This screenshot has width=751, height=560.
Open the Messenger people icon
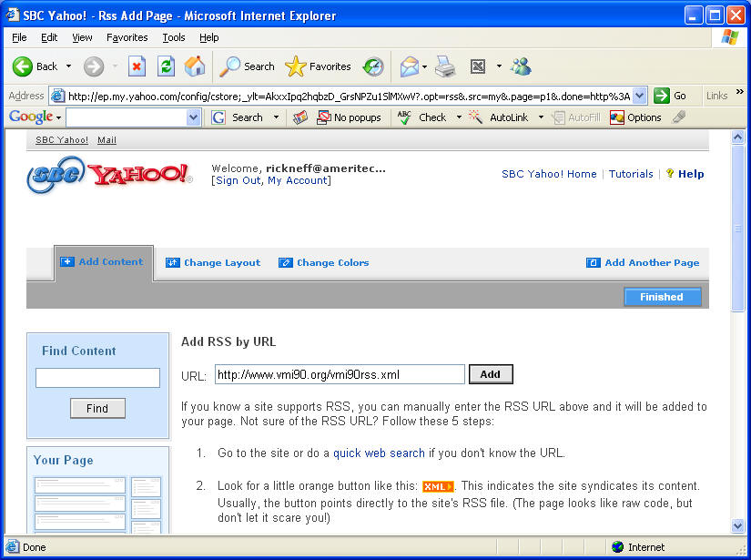(521, 66)
